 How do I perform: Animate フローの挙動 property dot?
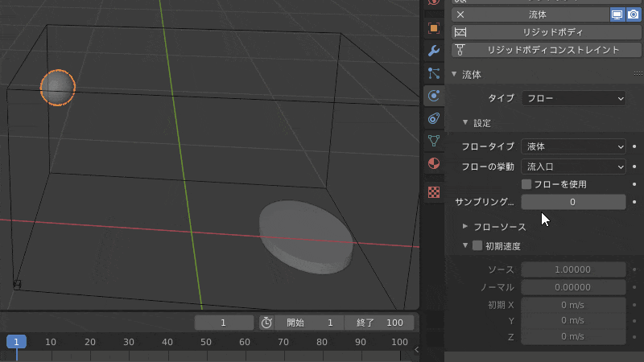(634, 167)
